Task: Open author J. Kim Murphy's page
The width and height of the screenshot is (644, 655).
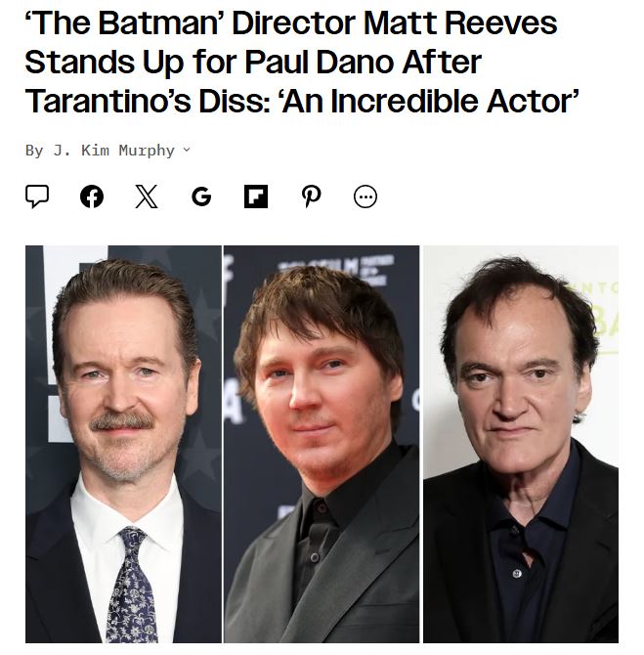Action: (114, 151)
